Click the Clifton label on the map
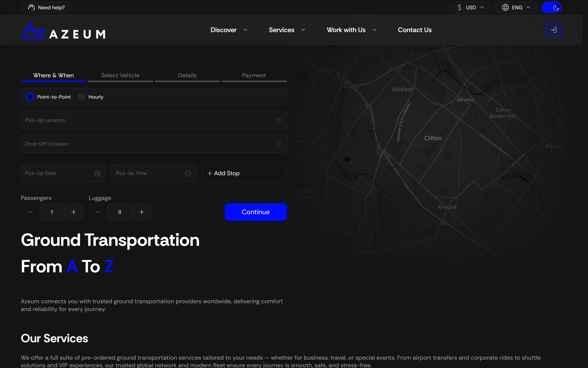The height and width of the screenshot is (368, 588). (x=433, y=138)
